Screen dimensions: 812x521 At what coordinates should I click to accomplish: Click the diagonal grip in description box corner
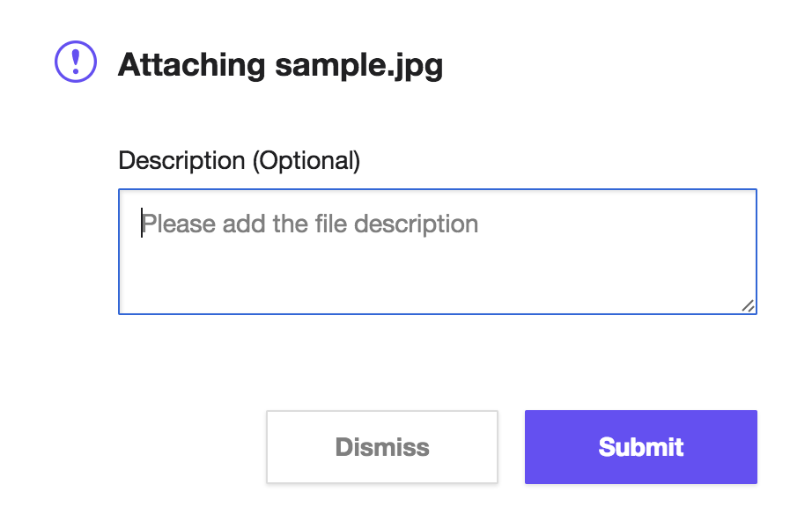coord(748,305)
